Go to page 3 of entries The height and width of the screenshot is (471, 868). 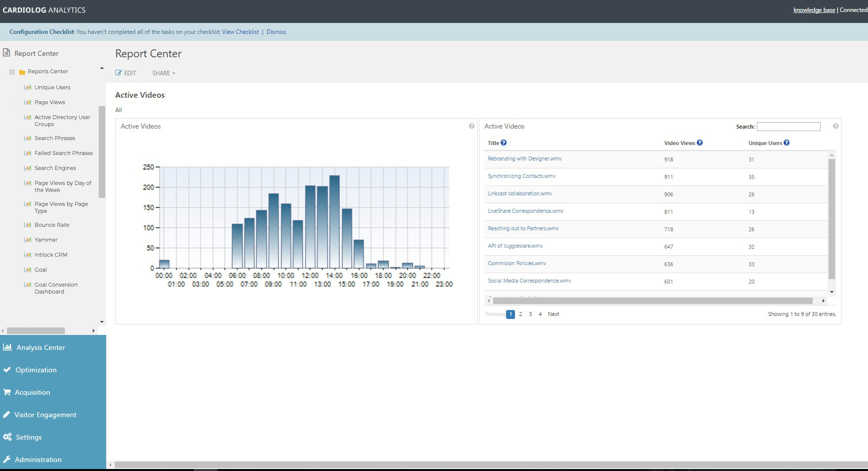tap(530, 314)
